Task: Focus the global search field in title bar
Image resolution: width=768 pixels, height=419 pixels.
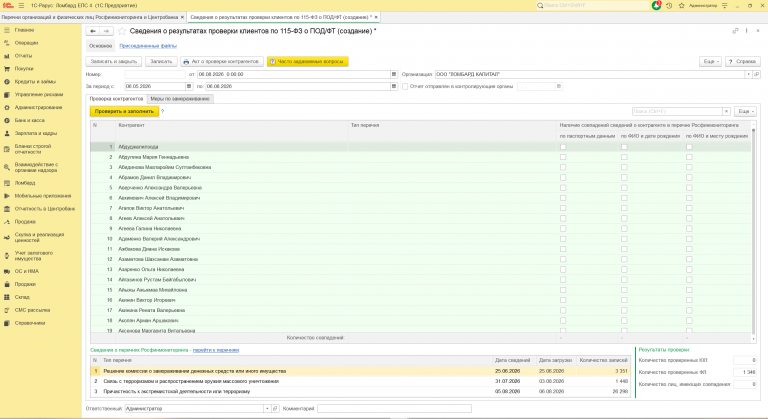Action: click(593, 5)
